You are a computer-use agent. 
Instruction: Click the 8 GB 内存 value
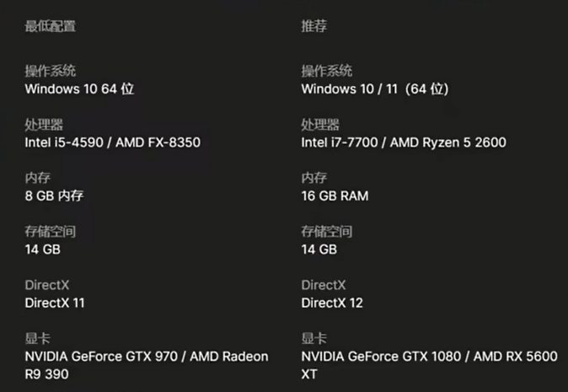click(54, 196)
